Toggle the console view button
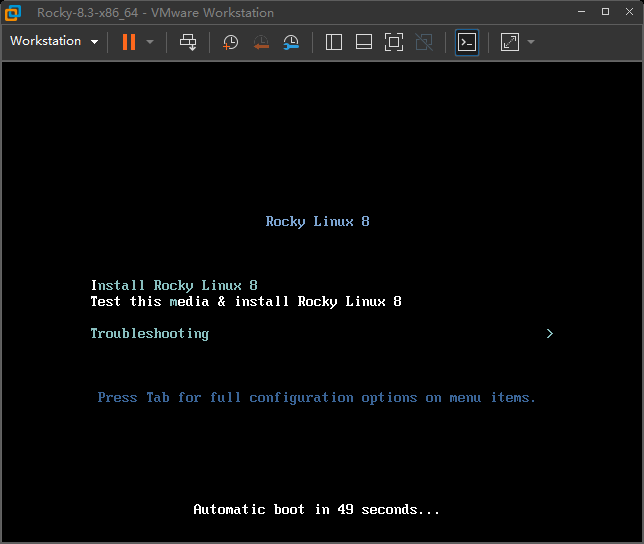 click(x=467, y=42)
